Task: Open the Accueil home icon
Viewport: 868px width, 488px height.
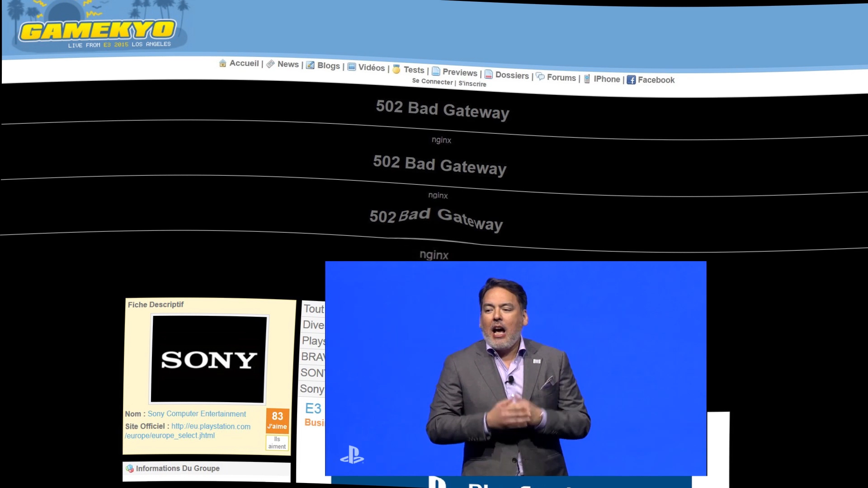Action: click(x=222, y=63)
